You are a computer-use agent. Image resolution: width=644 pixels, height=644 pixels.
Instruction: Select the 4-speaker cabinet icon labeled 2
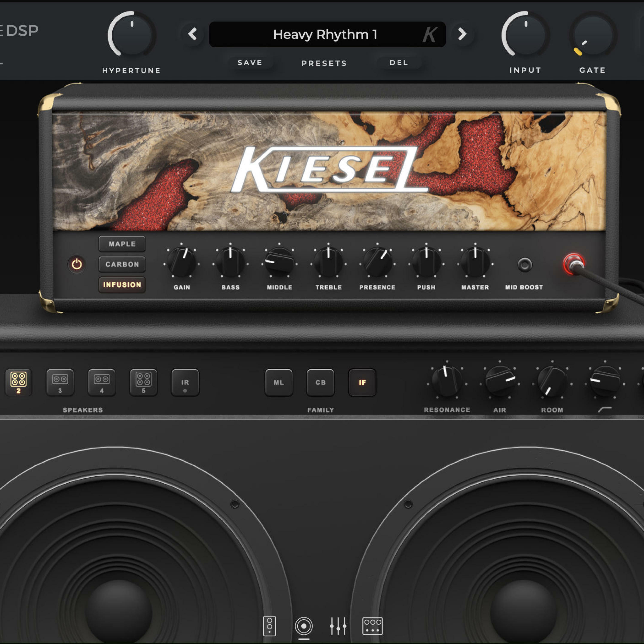click(x=18, y=382)
